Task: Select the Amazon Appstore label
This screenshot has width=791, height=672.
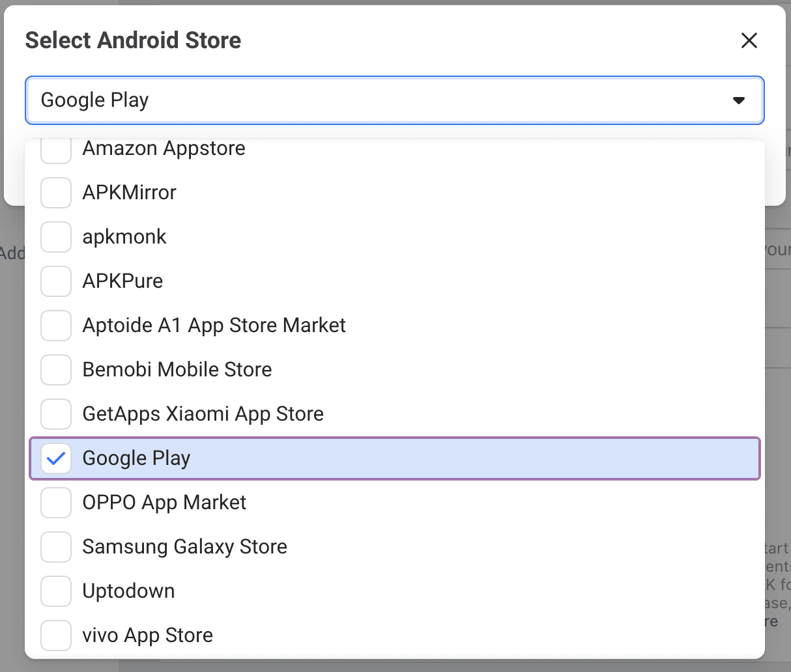Action: pyautogui.click(x=164, y=148)
